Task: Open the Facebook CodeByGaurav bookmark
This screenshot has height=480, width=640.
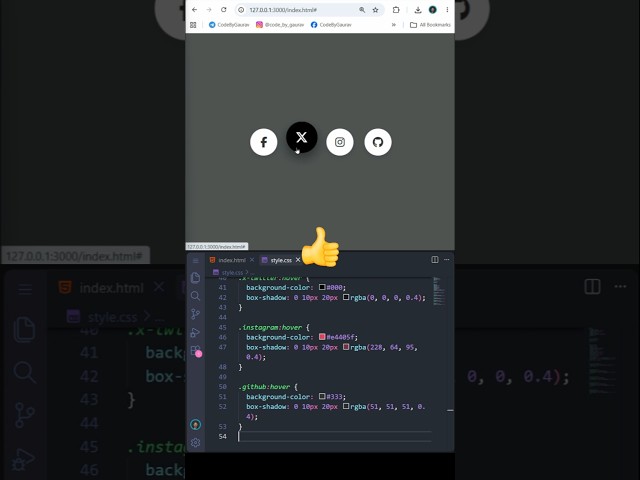Action: (x=331, y=25)
